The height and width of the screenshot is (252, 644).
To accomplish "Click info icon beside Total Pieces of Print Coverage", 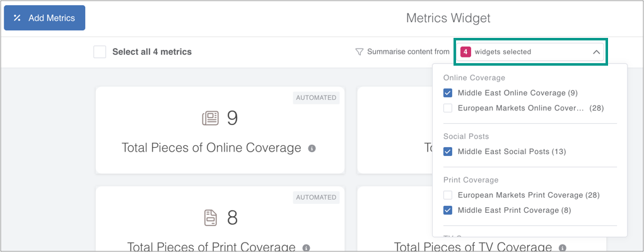I will coord(306,248).
